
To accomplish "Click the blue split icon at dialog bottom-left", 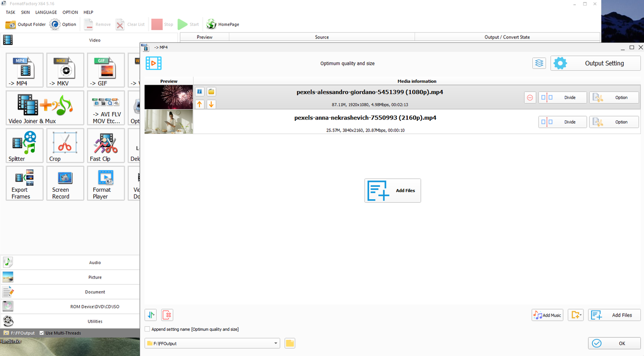I will 151,315.
